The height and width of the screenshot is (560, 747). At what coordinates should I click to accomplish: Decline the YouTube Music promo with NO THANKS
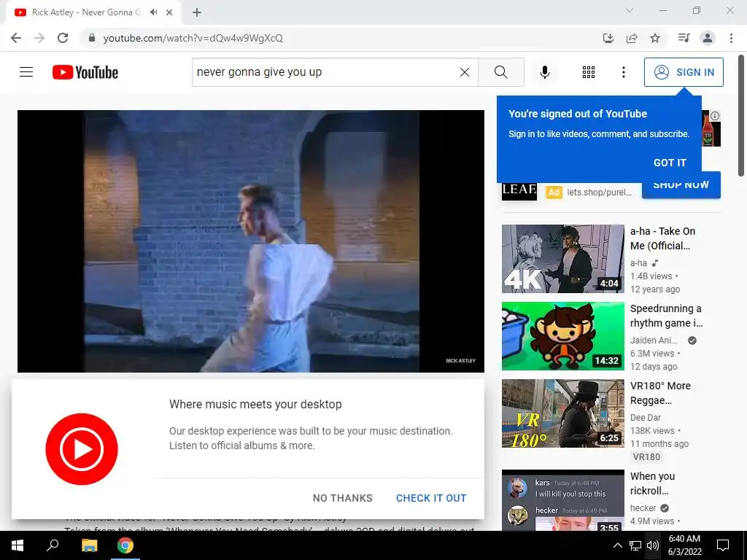tap(343, 498)
